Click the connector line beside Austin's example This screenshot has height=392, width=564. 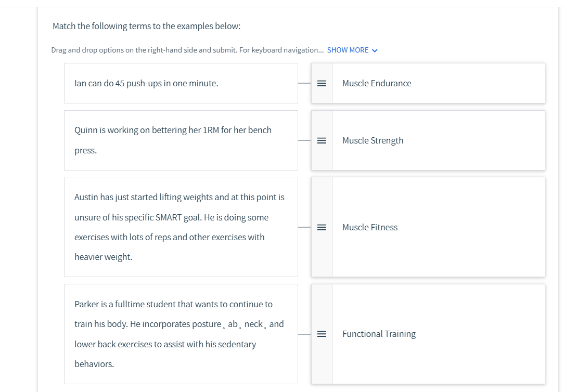pyautogui.click(x=304, y=227)
